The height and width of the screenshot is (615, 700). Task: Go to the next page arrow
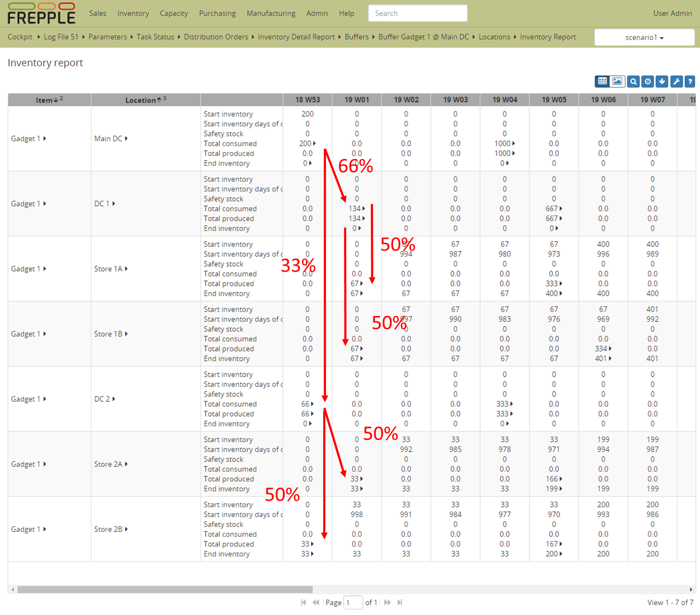(x=387, y=602)
